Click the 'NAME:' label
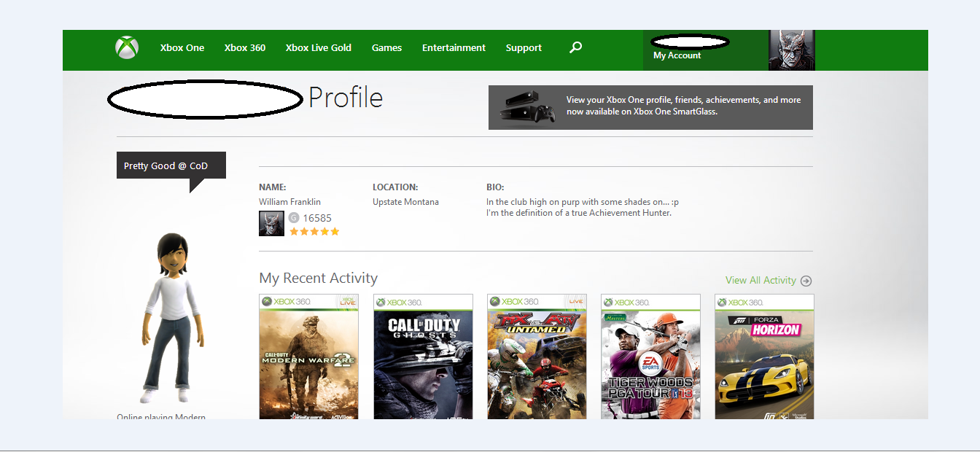Image resolution: width=980 pixels, height=452 pixels. [273, 187]
